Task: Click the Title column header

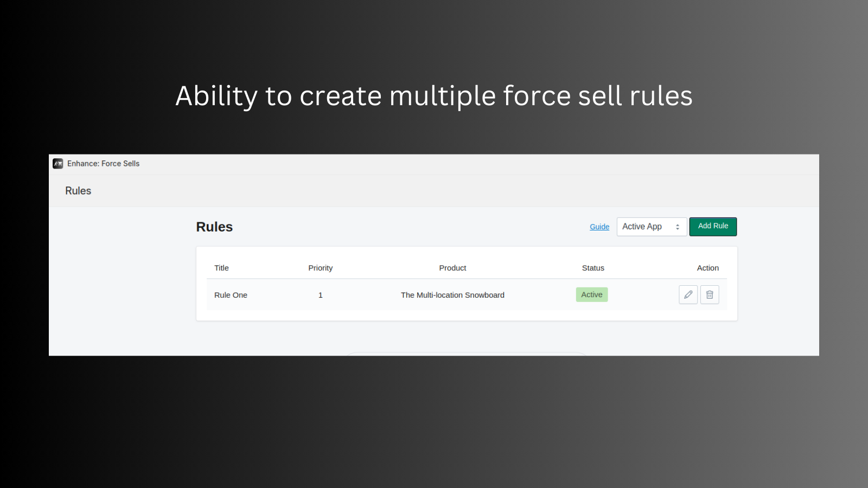Action: pyautogui.click(x=221, y=268)
